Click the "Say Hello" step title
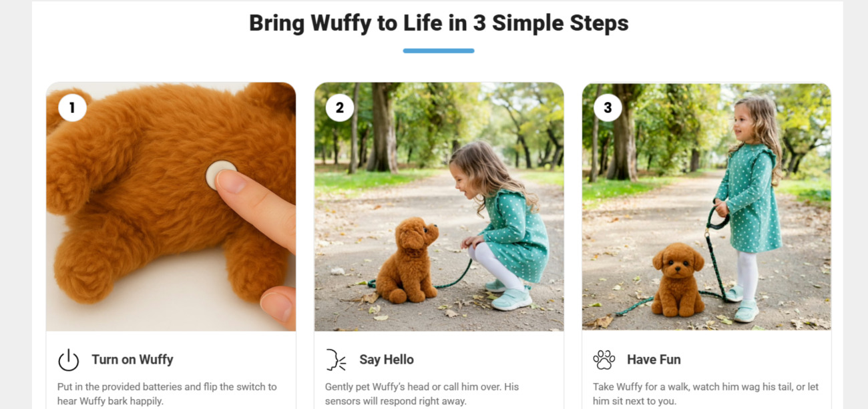The height and width of the screenshot is (409, 868). [387, 360]
